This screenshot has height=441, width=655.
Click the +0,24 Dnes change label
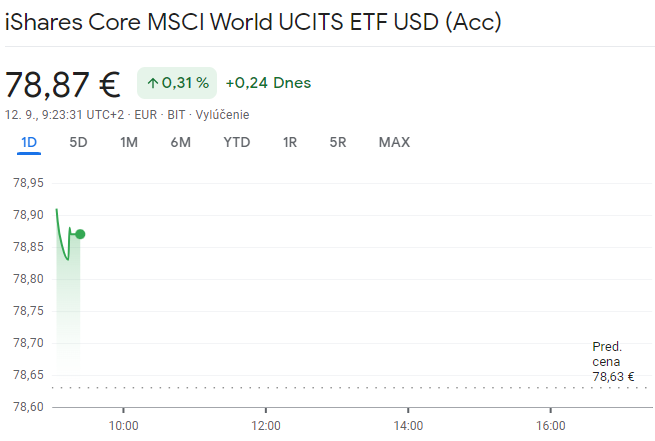[268, 83]
